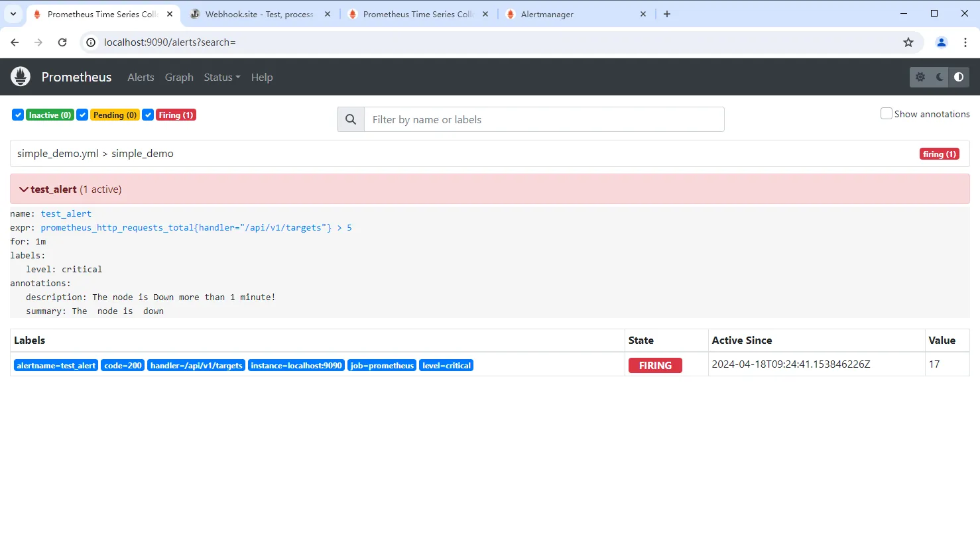Click the code=200 label badge
The image size is (980, 534).
point(123,365)
